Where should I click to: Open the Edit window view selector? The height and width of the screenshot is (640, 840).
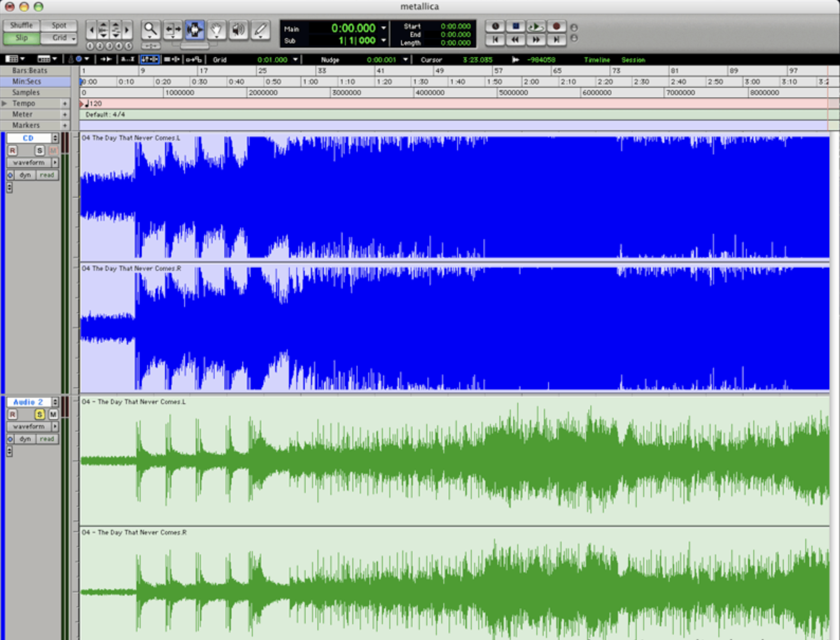point(14,59)
